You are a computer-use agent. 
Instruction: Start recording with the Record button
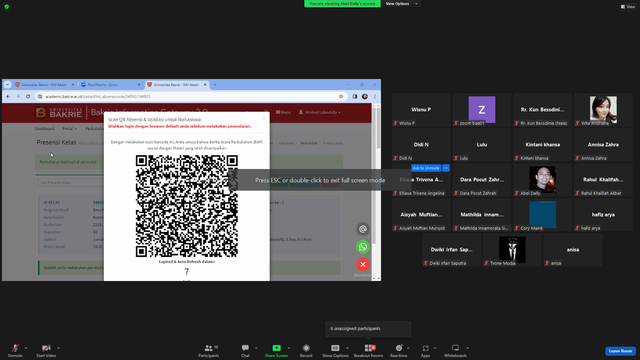pos(306,350)
